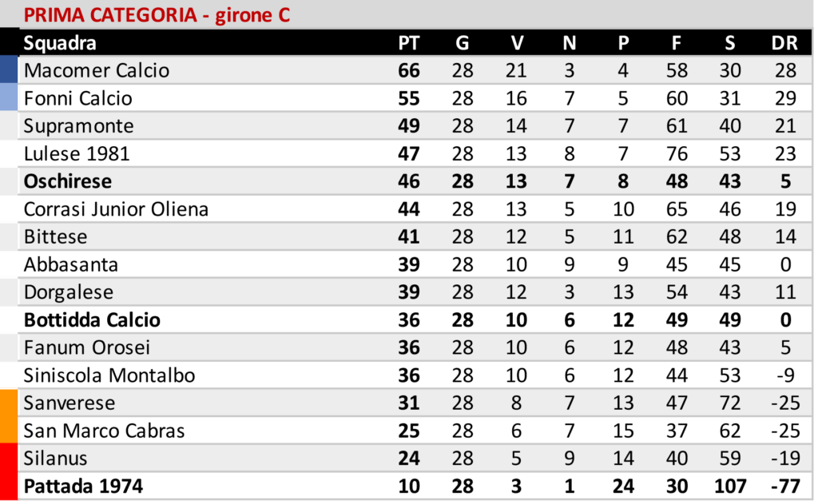Select the Supramonte team name
818x504 pixels.
pyautogui.click(x=78, y=126)
